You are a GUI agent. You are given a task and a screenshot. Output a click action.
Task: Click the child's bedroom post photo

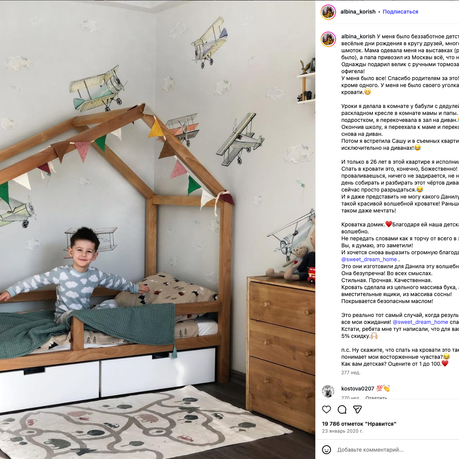tap(157, 230)
